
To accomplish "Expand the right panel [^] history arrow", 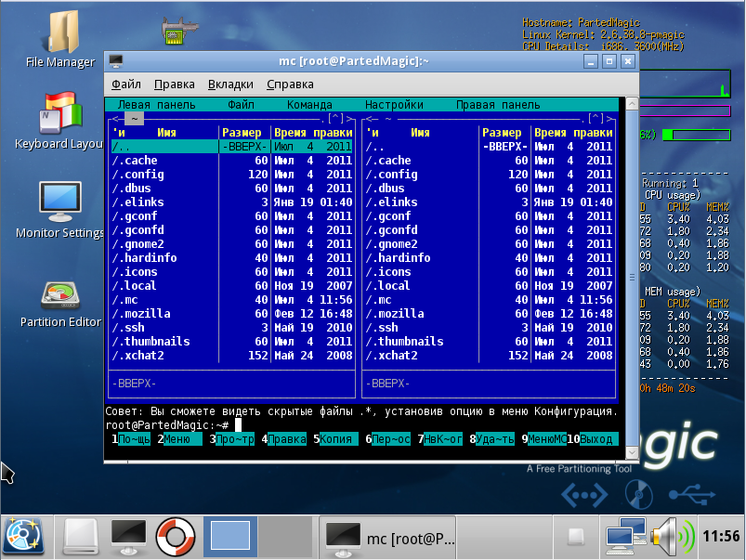I will click(595, 119).
